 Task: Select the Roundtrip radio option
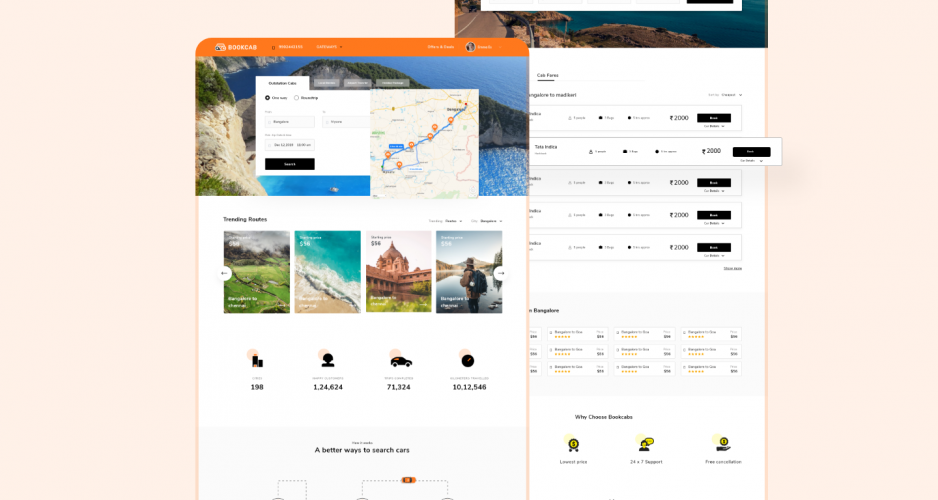[296, 97]
